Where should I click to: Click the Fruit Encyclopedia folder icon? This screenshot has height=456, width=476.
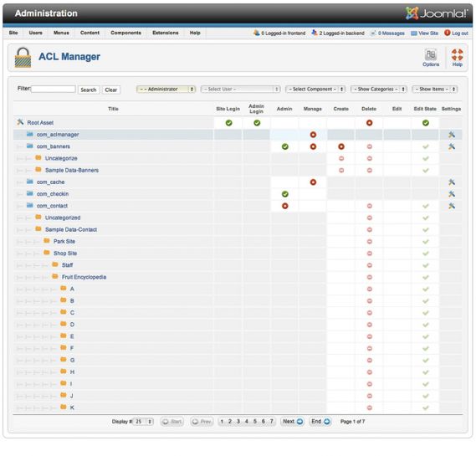click(x=55, y=276)
